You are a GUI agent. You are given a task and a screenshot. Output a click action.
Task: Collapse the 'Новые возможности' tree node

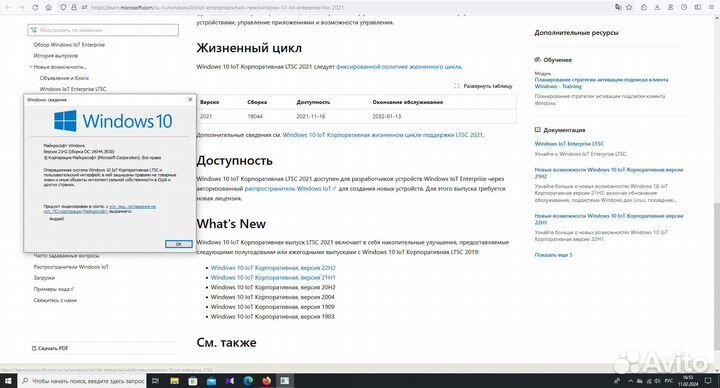click(31, 67)
